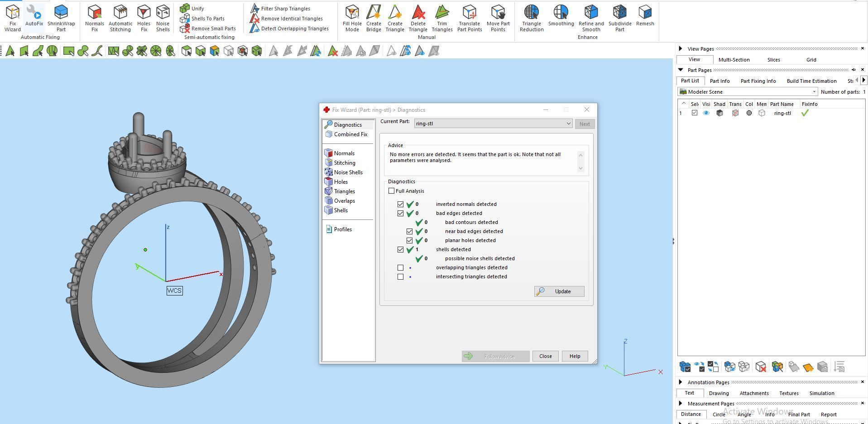Open the Overlaps wizard page
This screenshot has height=424, width=868.
coord(340,201)
